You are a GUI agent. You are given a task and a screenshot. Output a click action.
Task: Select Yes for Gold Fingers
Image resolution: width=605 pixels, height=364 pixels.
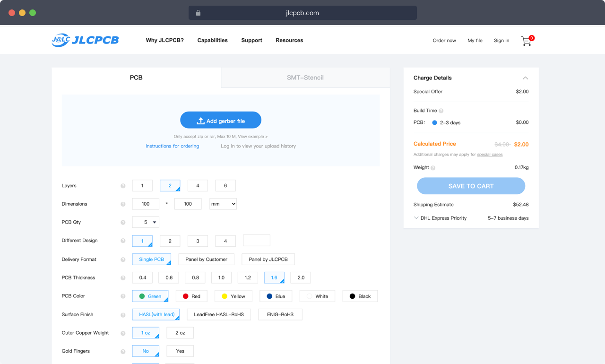180,351
